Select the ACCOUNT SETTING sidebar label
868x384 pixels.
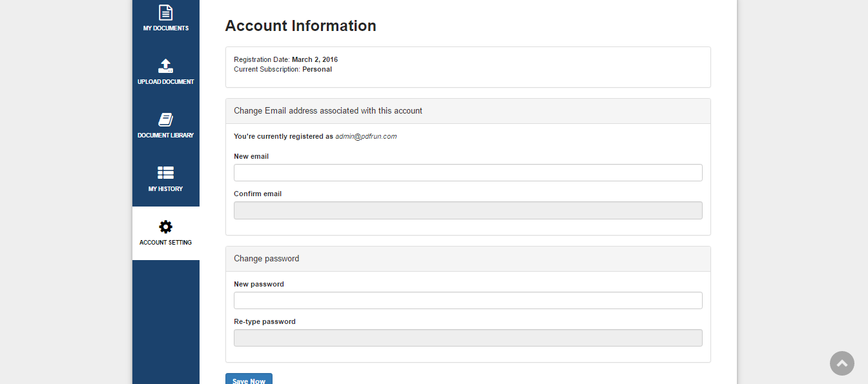(x=166, y=243)
